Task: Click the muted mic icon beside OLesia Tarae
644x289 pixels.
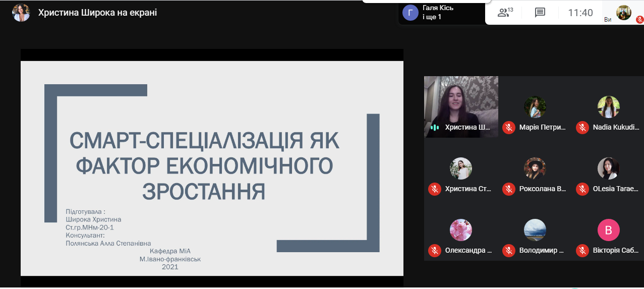Action: coord(582,189)
